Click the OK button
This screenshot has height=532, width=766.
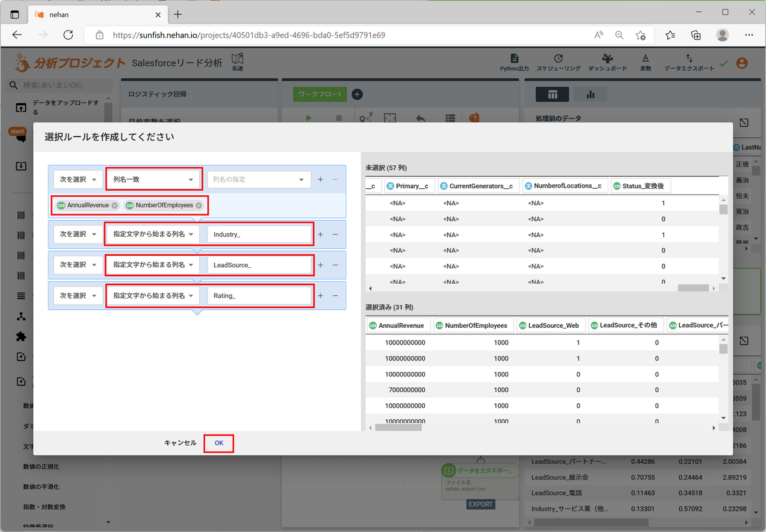(219, 443)
